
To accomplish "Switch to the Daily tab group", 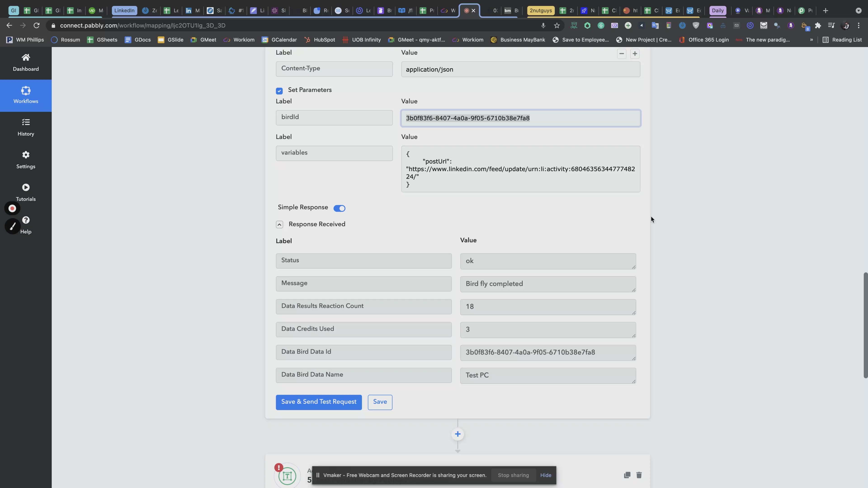I will [717, 10].
